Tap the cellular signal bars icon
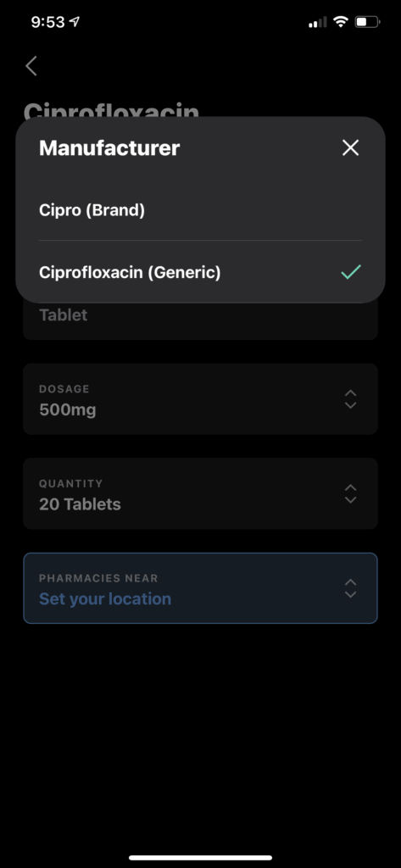 (x=318, y=23)
